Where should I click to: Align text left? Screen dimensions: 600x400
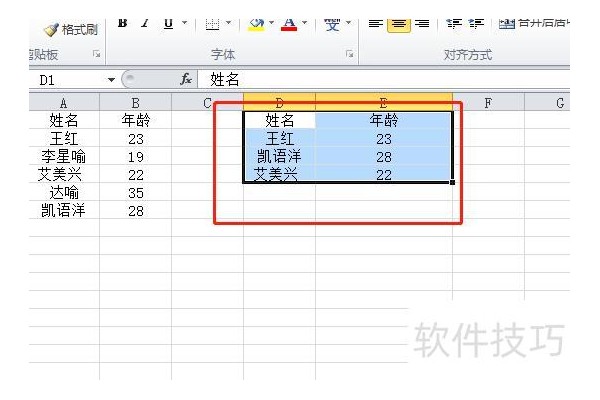point(375,24)
